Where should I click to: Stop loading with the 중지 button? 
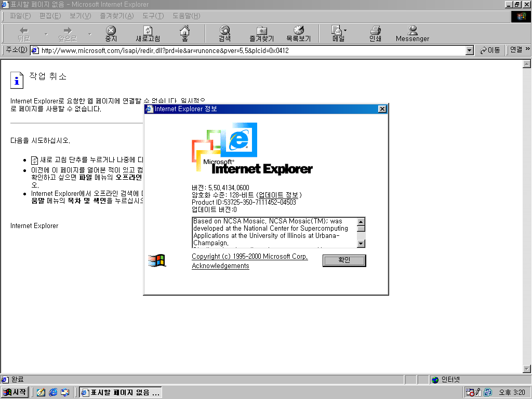tap(111, 34)
